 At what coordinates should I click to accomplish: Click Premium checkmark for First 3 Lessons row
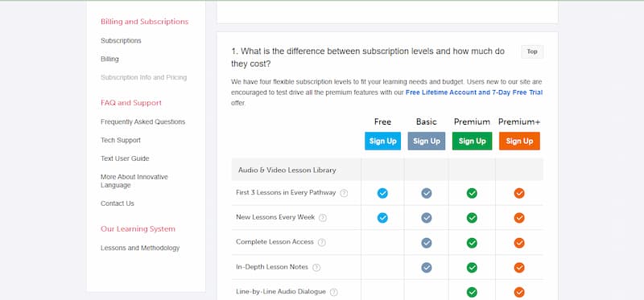(472, 193)
